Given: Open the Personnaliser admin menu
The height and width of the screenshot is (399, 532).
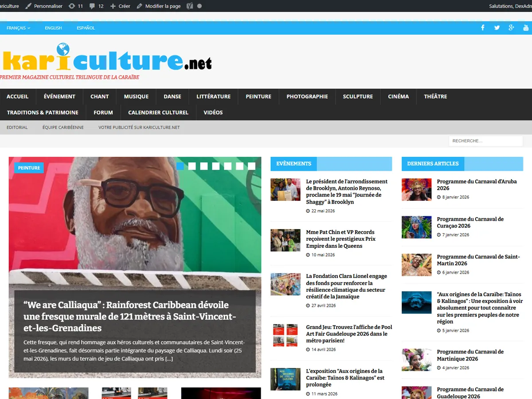Looking at the screenshot, I should tap(44, 6).
